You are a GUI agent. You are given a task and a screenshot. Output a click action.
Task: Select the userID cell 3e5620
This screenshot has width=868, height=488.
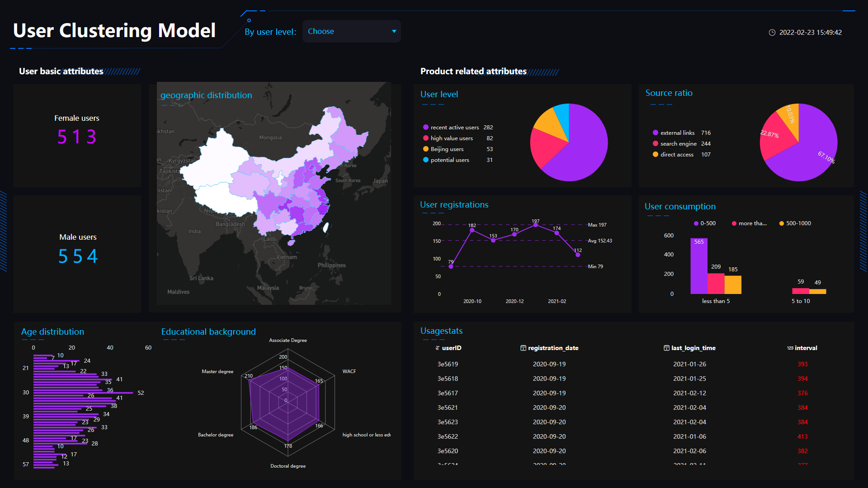[448, 451]
